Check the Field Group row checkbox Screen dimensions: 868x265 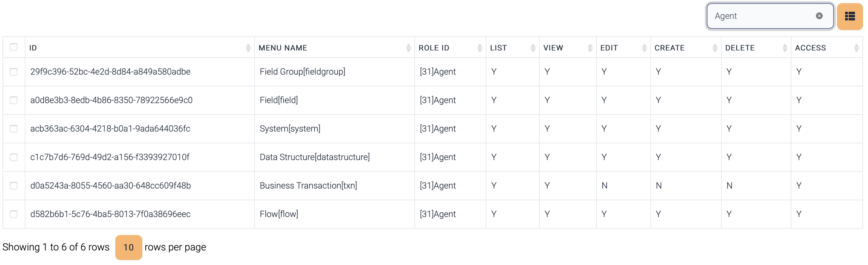point(14,72)
